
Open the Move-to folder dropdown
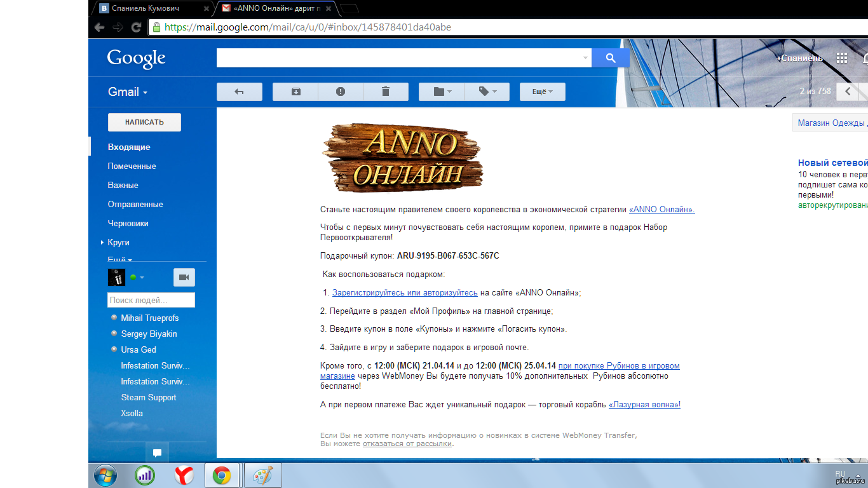click(x=442, y=91)
